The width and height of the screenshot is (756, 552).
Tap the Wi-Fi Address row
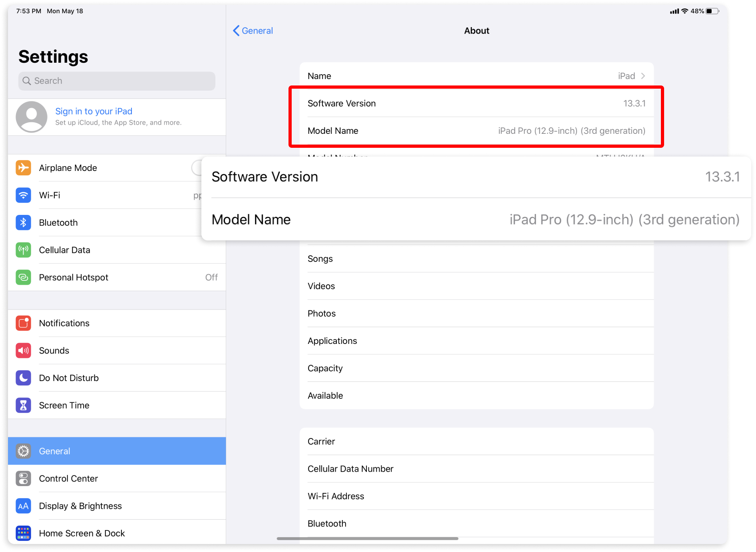coord(477,496)
